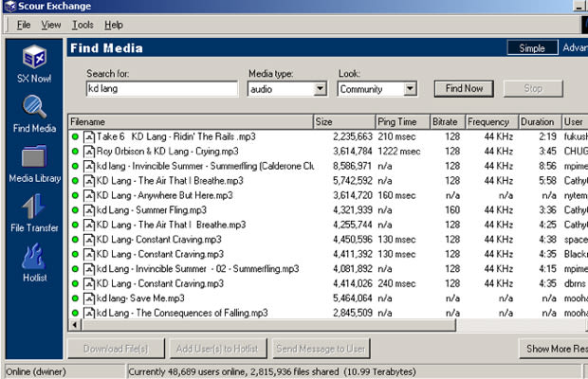This screenshot has height=379, width=588.
Task: Click the Show More Results button
Action: [554, 349]
